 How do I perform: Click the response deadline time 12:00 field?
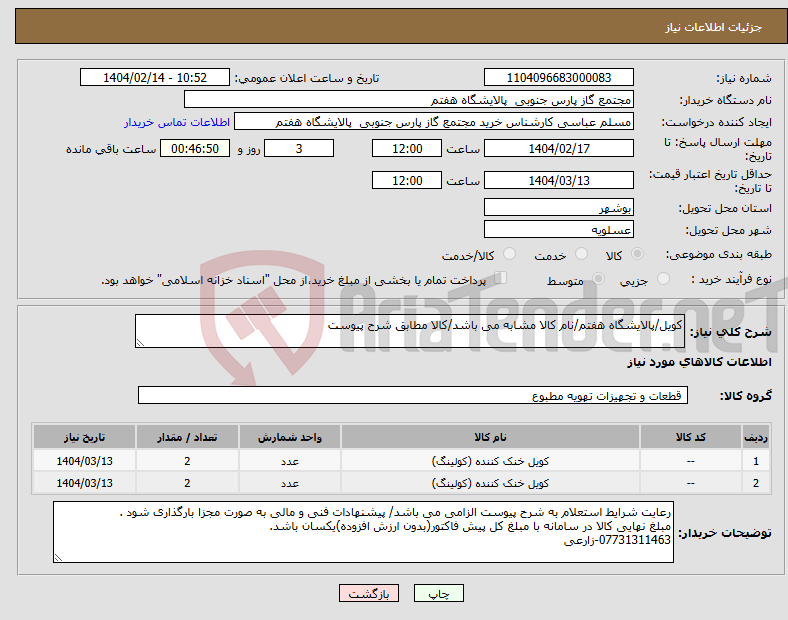407,149
